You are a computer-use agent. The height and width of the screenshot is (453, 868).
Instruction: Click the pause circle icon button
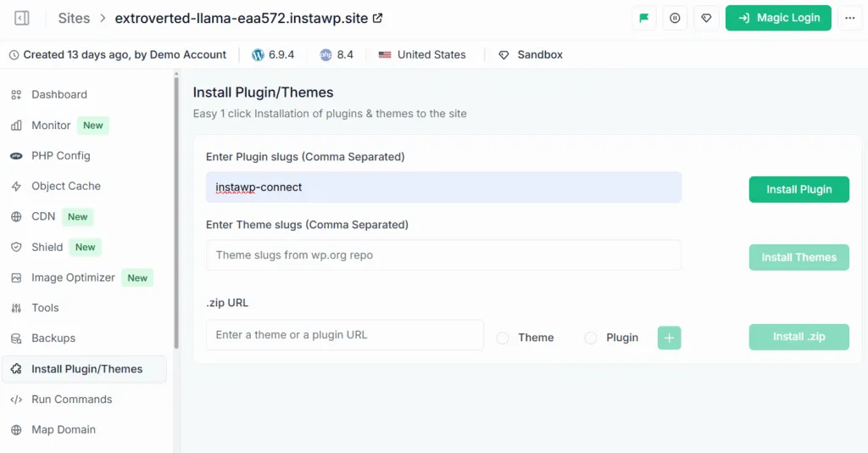coord(675,18)
